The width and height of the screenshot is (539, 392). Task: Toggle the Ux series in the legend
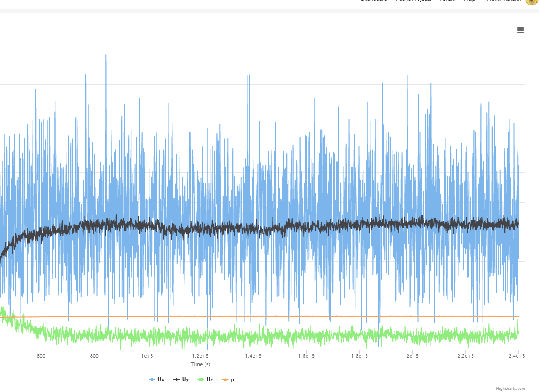click(157, 379)
